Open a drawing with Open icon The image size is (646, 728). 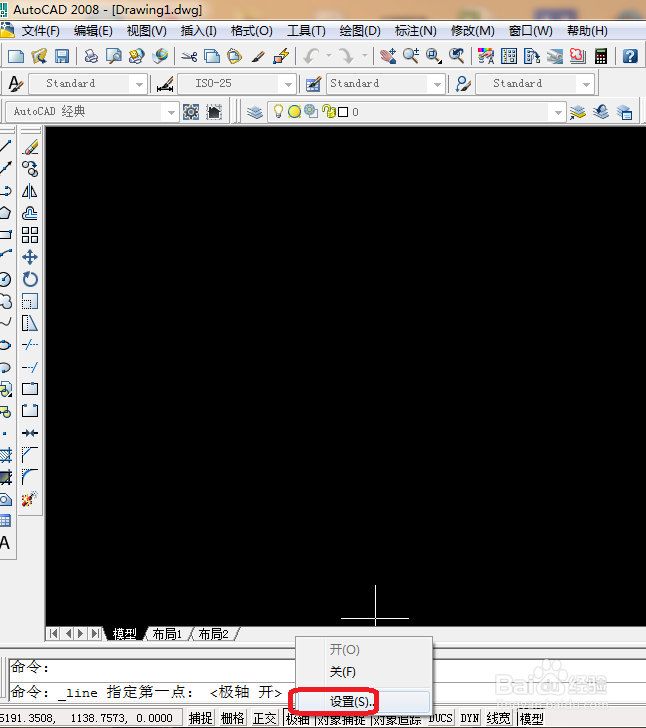(x=39, y=57)
